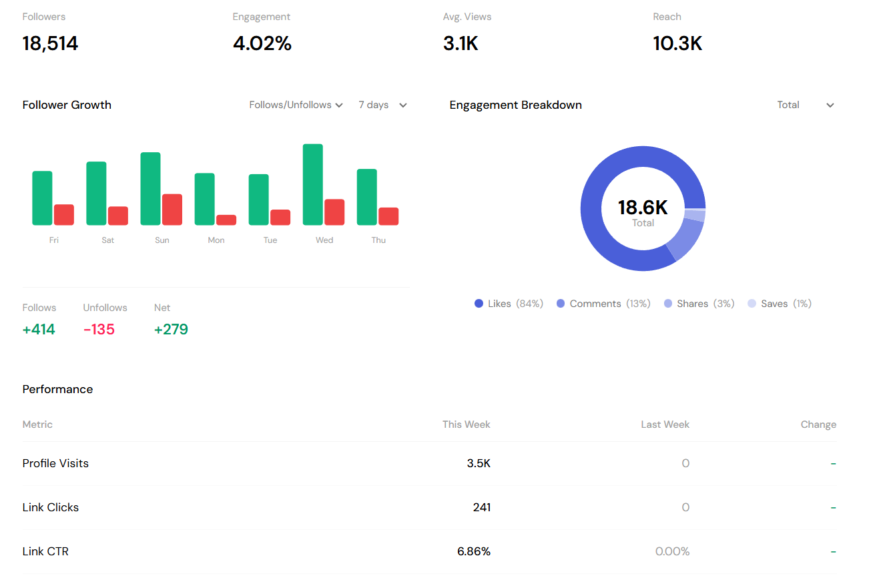
Task: Click the Follower Growth section heading
Action: [67, 105]
